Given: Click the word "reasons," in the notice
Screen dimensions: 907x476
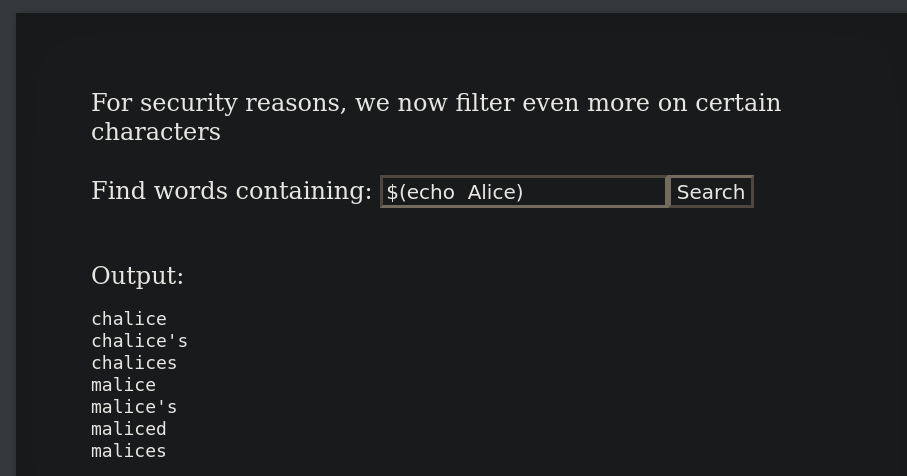Looking at the screenshot, I should (296, 104).
